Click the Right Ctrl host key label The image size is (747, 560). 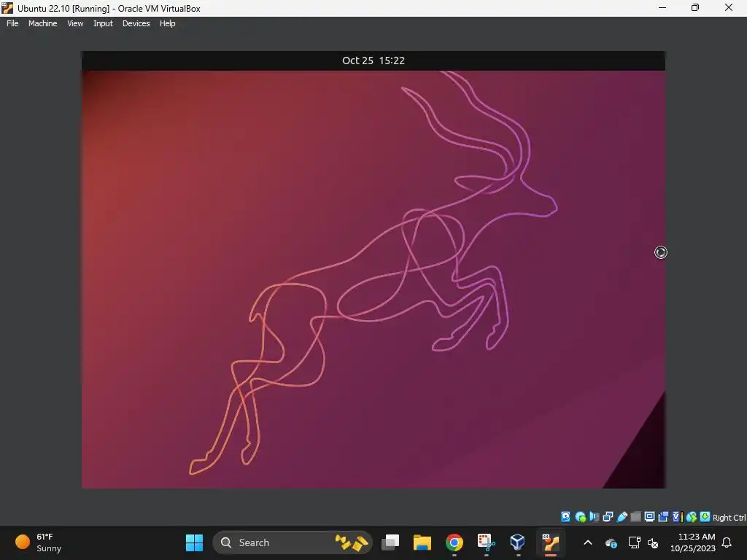(729, 518)
